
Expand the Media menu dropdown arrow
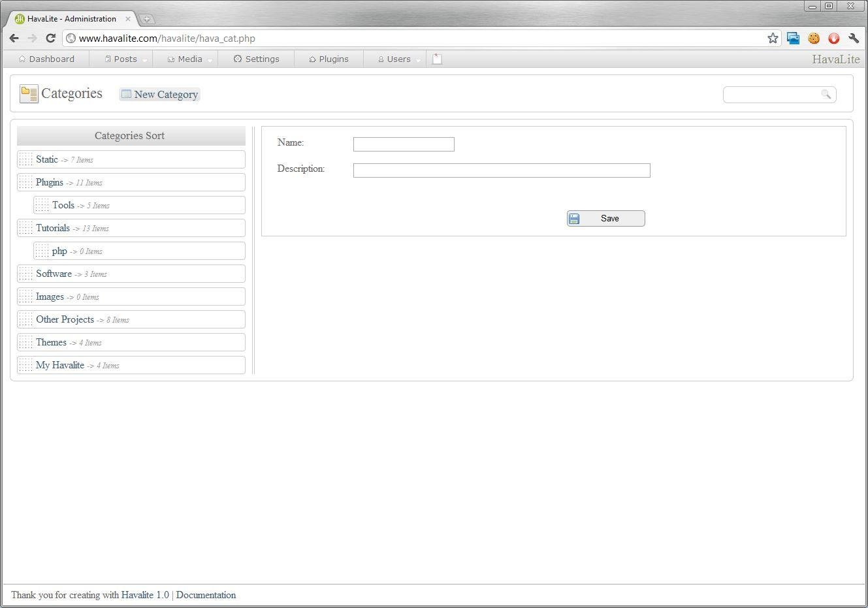pyautogui.click(x=210, y=60)
